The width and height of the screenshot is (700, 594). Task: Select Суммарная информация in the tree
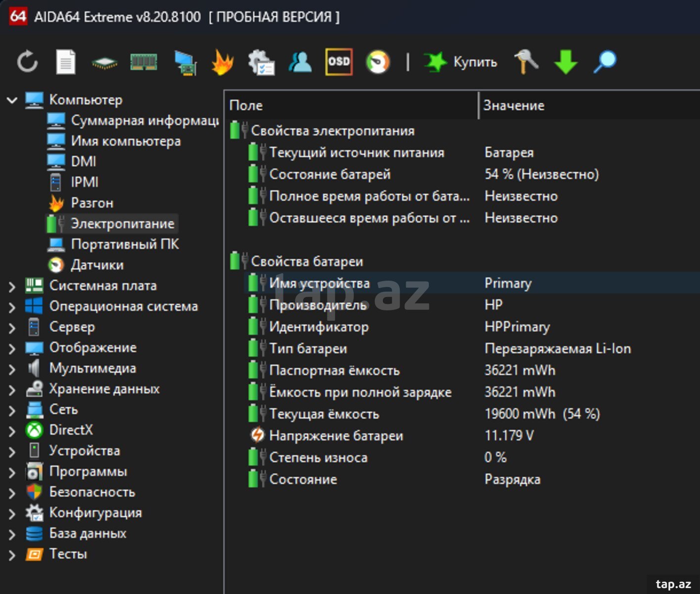coord(133,120)
